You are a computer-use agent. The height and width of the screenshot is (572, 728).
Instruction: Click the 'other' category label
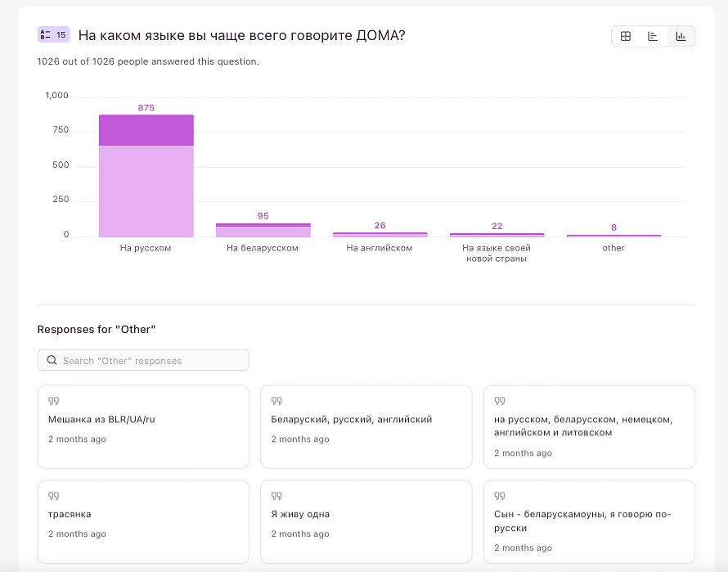[x=613, y=248]
